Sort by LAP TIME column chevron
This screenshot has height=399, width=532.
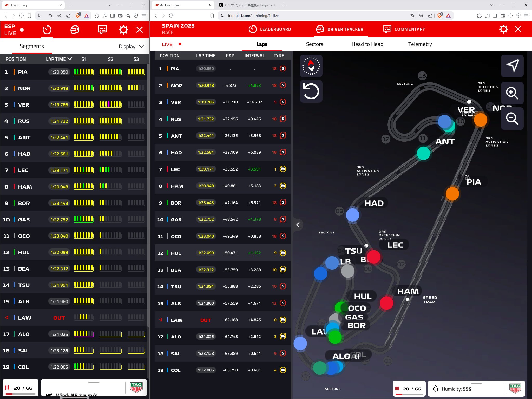pos(70,59)
